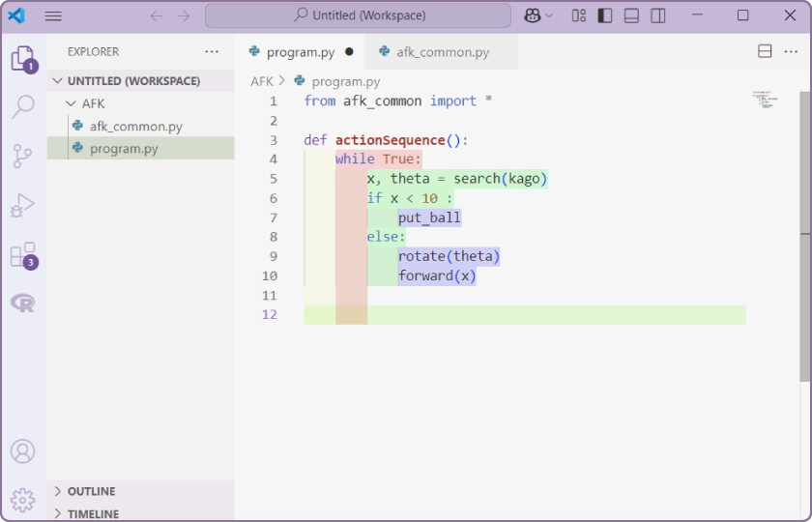Toggle the secondary side bar
This screenshot has height=522, width=812.
658,15
